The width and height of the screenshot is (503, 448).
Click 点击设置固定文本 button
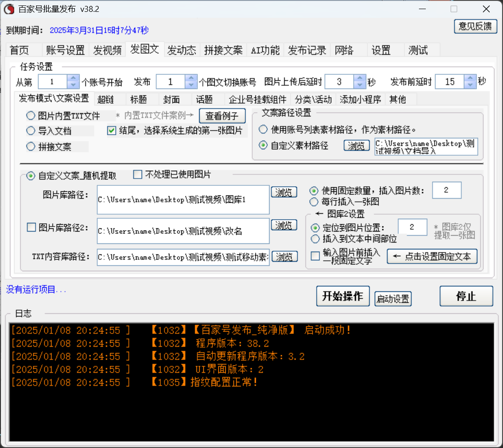click(432, 257)
